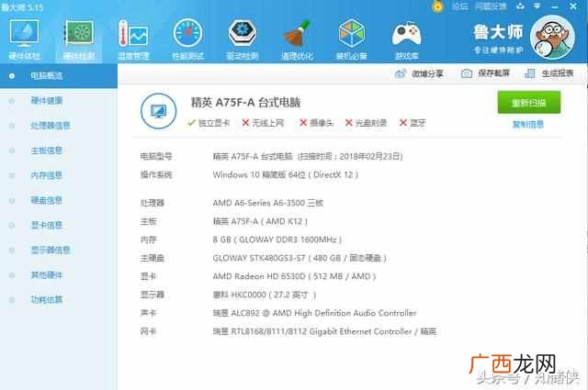Click the Windows 10 操作系统 value
The height and width of the screenshot is (390, 588).
click(x=286, y=174)
